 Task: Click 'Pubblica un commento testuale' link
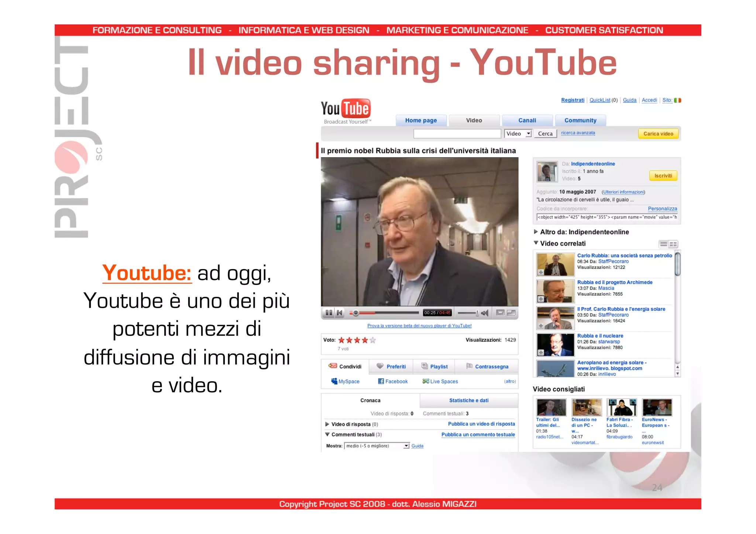coord(478,434)
